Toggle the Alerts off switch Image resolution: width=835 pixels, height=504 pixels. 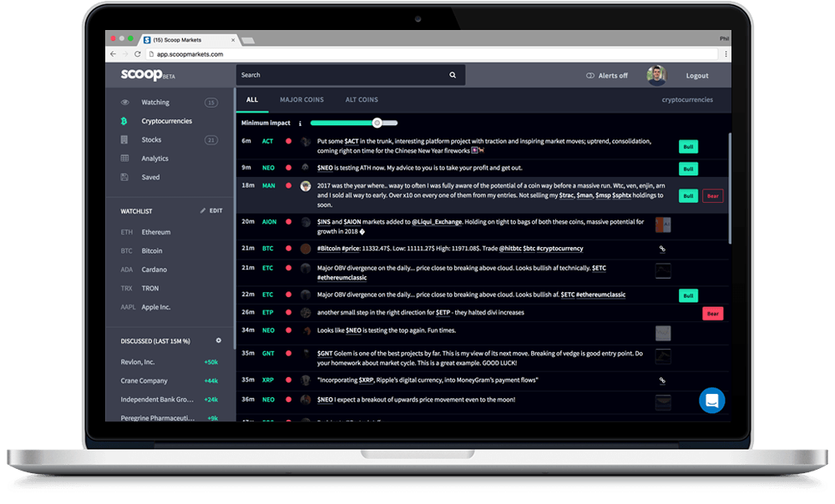(590, 76)
